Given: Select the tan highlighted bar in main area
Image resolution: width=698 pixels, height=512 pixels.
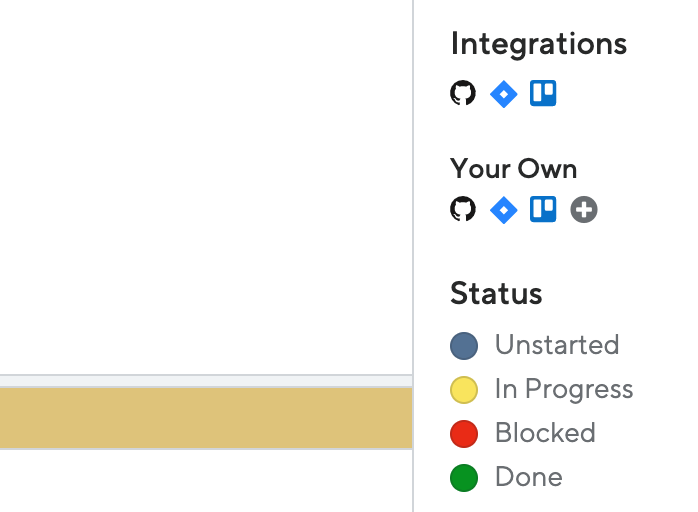Looking at the screenshot, I should coord(206,418).
